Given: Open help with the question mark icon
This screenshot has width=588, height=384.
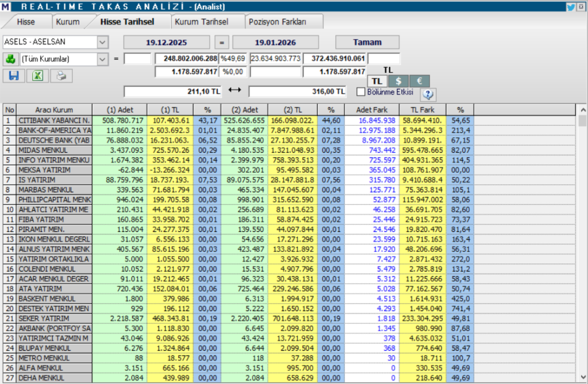Looking at the screenshot, I should 428,95.
